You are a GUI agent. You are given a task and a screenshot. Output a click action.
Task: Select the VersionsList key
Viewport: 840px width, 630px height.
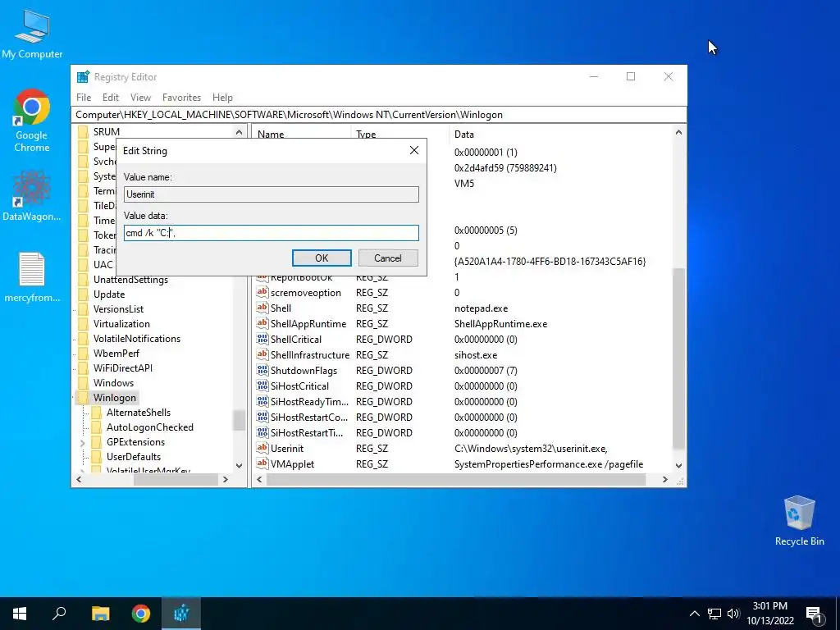tap(118, 309)
